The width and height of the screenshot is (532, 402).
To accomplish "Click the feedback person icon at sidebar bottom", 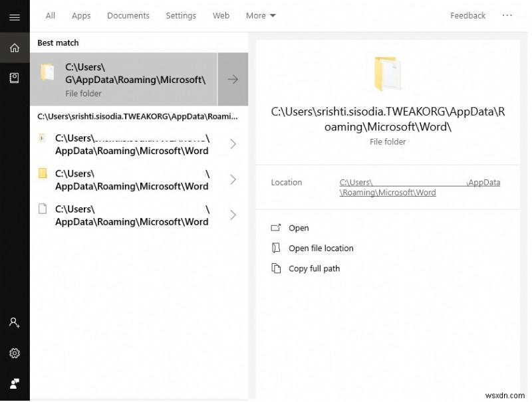I will tap(15, 383).
